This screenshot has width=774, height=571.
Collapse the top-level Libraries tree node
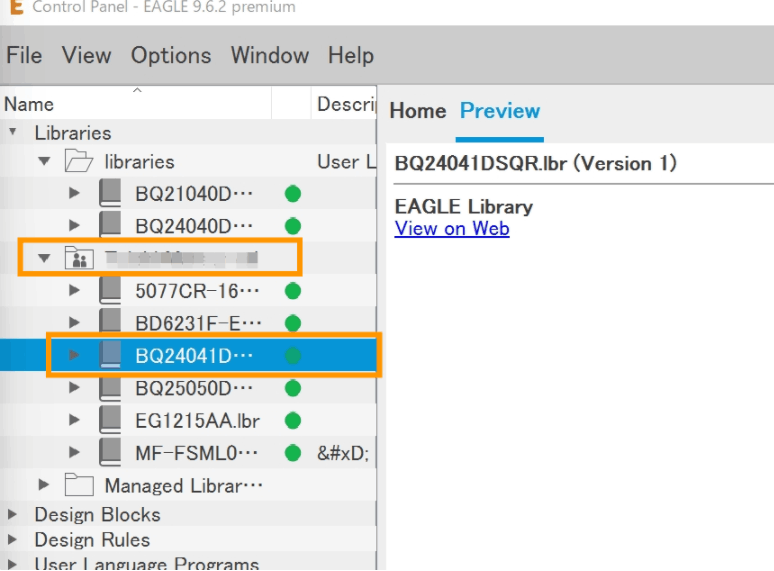point(13,132)
